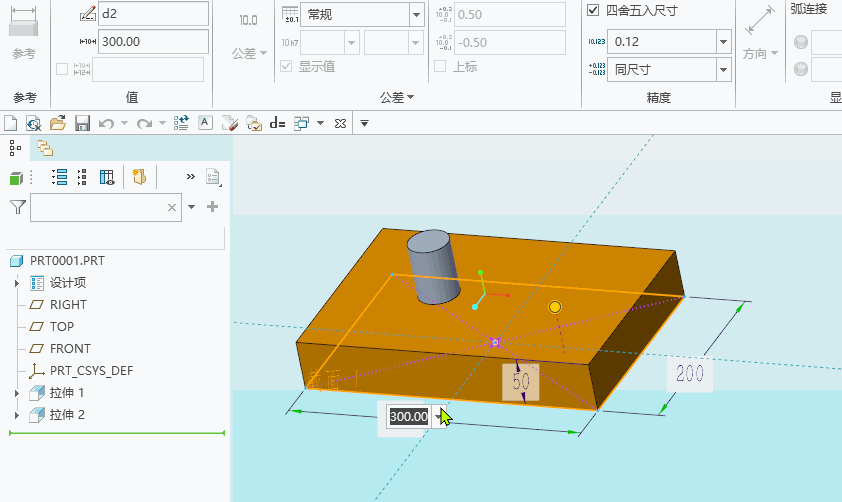This screenshot has height=502, width=842.
Task: Click the expand-all tree list icon
Action: pos(59,177)
